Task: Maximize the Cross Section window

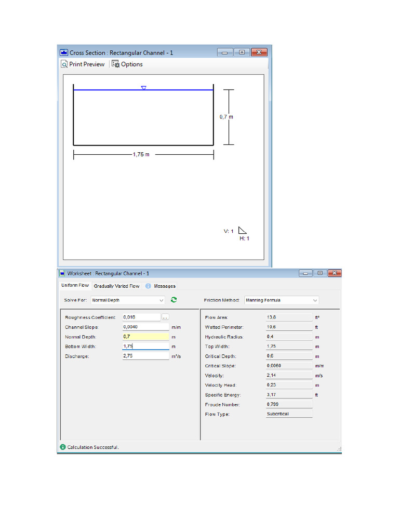Action: pyautogui.click(x=242, y=52)
